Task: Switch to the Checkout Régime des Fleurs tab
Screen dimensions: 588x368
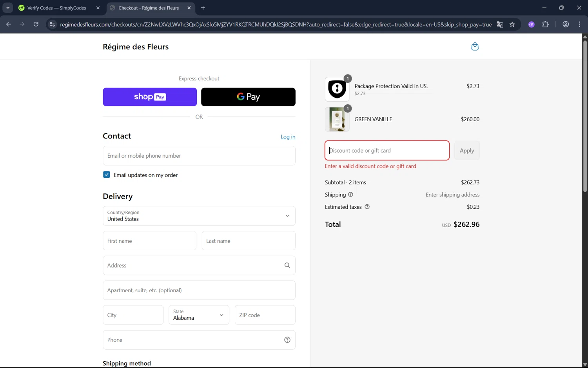Action: tap(149, 8)
